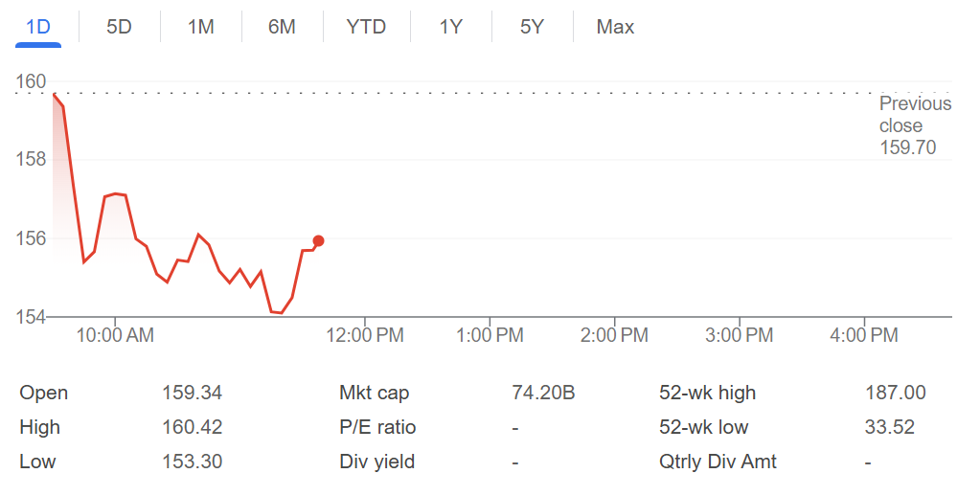
Task: Click the red current price dot
Action: pyautogui.click(x=318, y=241)
